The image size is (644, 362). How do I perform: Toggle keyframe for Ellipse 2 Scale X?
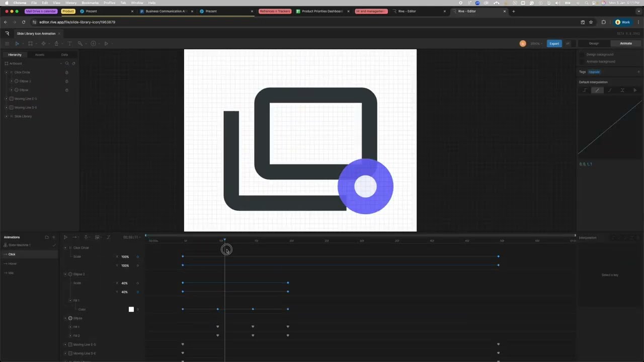coord(137,283)
